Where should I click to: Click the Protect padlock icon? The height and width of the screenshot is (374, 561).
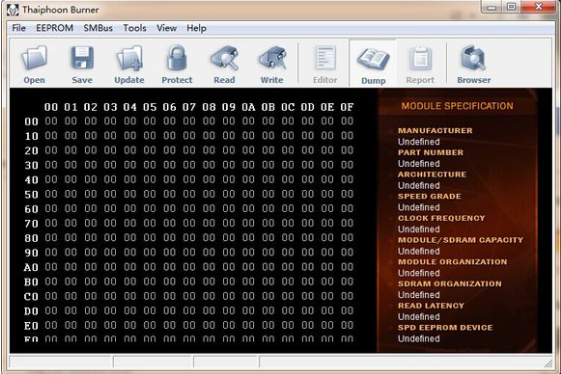point(177,58)
